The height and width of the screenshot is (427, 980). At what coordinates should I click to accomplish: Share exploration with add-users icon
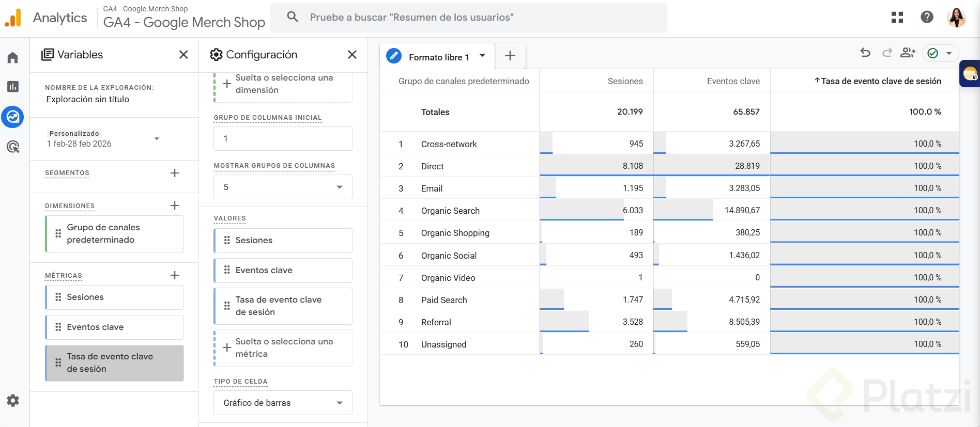908,53
